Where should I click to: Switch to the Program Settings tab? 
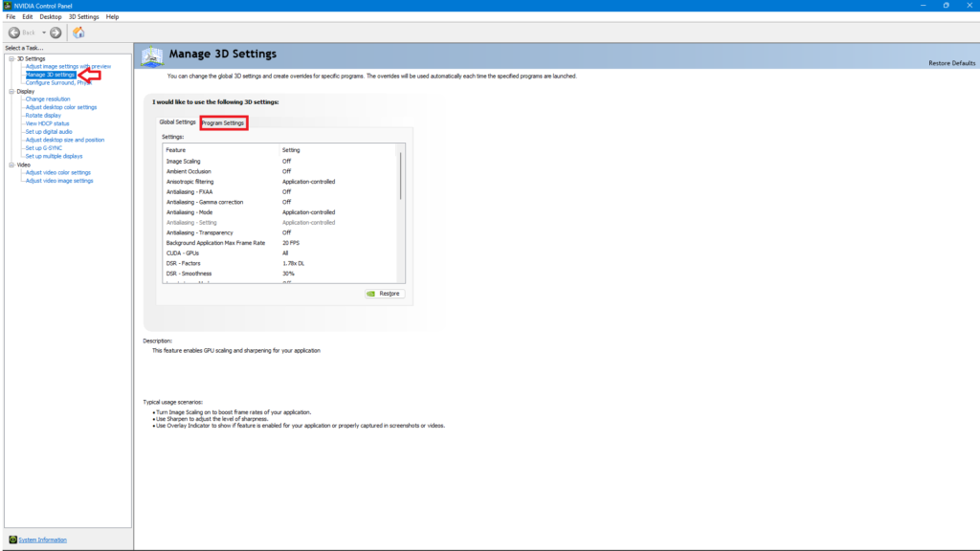click(x=223, y=122)
